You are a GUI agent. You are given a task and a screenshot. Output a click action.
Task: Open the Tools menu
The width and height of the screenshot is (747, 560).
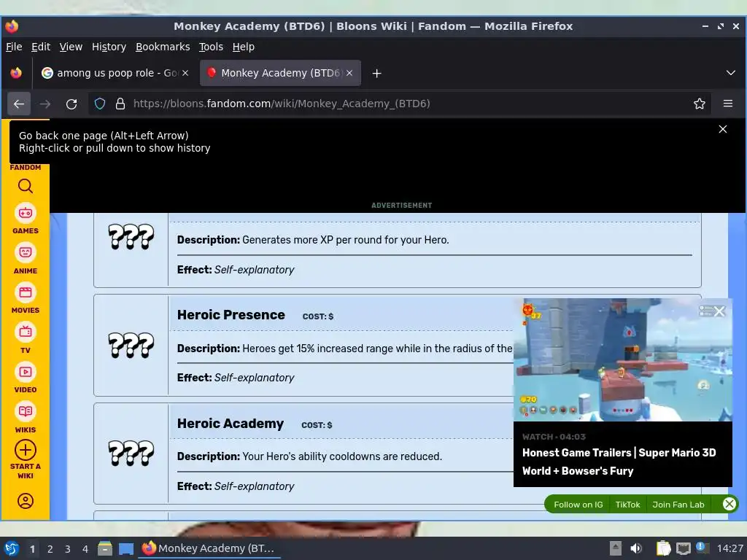[x=211, y=47]
